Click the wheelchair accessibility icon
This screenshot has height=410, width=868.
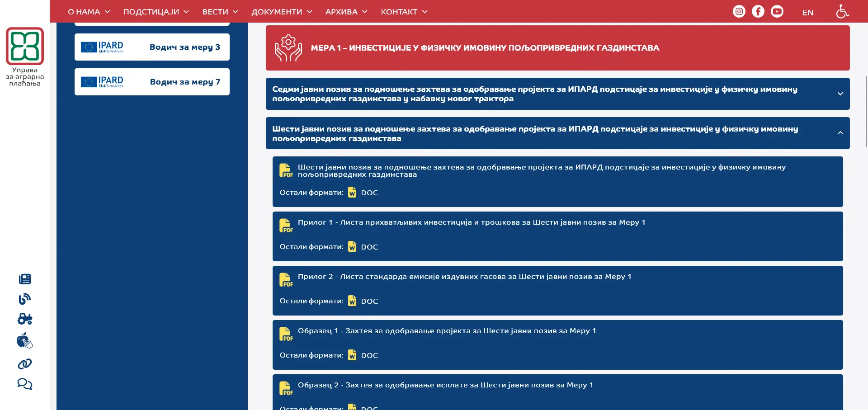(842, 12)
